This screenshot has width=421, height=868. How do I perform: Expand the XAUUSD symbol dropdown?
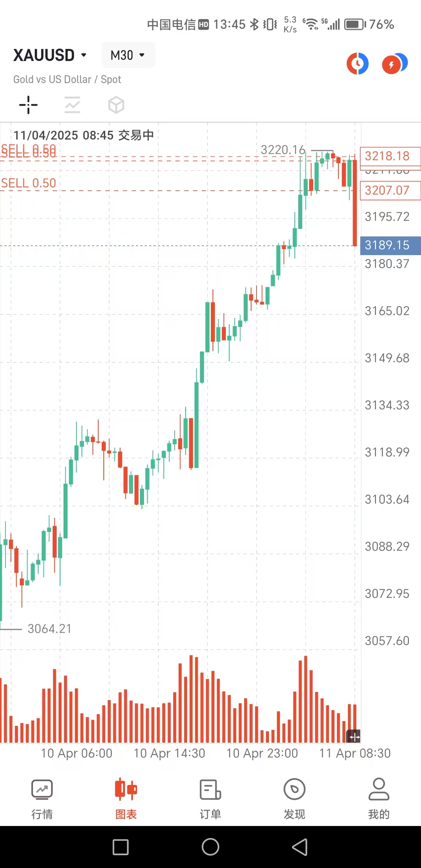pos(50,56)
